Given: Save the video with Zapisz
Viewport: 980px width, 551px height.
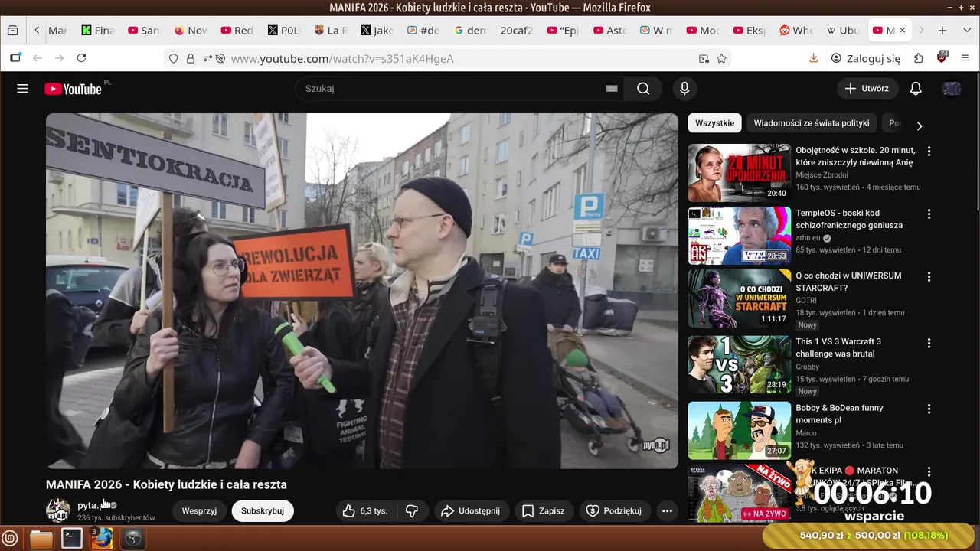Looking at the screenshot, I should pyautogui.click(x=544, y=510).
